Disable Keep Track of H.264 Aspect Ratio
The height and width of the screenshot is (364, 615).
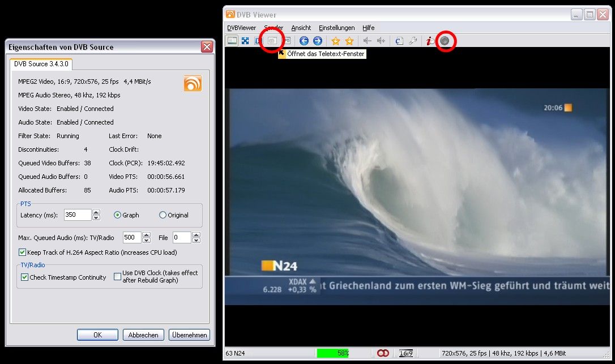coord(23,252)
